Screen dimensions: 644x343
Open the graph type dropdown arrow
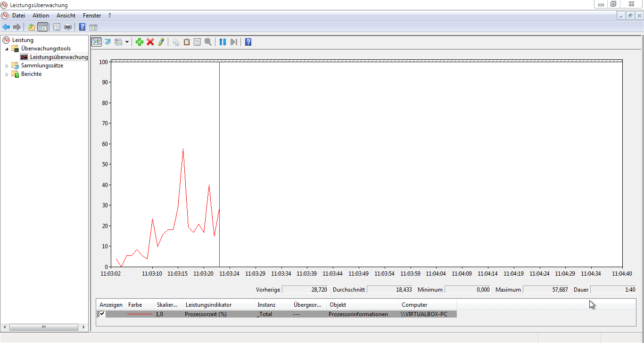pyautogui.click(x=127, y=42)
